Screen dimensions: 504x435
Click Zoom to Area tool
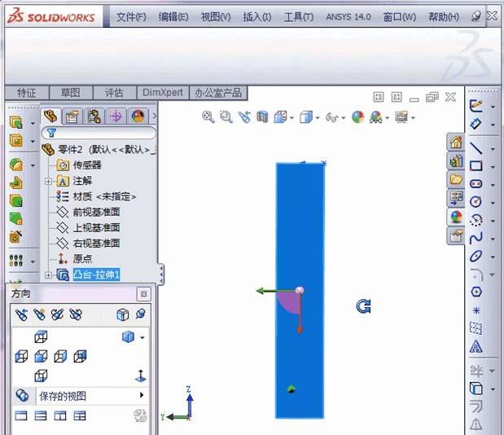226,117
